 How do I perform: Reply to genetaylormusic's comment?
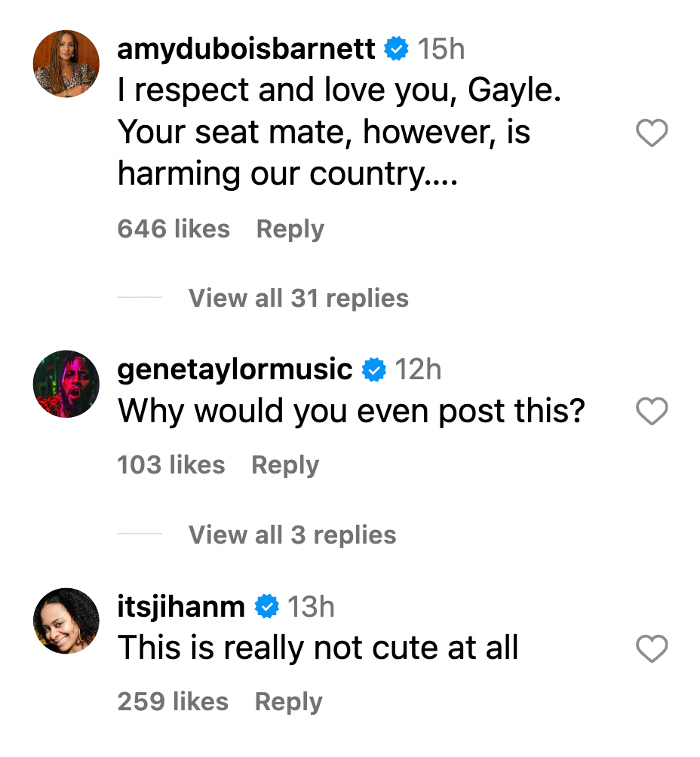[285, 465]
